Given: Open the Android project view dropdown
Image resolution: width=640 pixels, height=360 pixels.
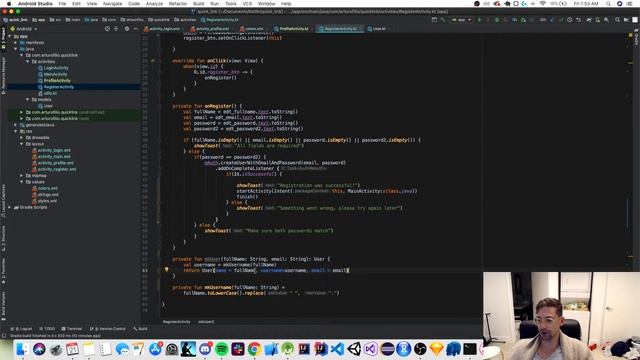Looking at the screenshot, I should pyautogui.click(x=24, y=29).
